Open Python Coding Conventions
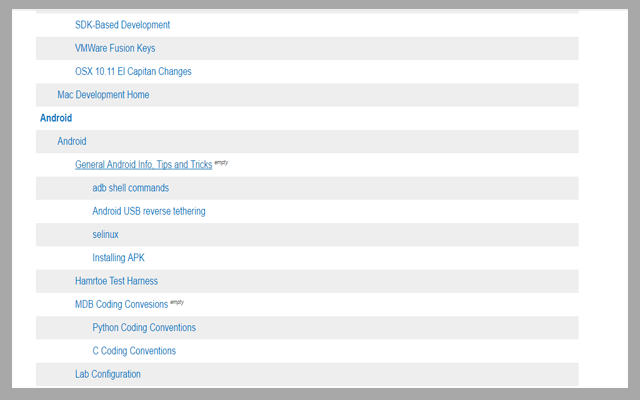Viewport: 640px width, 400px height. 144,328
